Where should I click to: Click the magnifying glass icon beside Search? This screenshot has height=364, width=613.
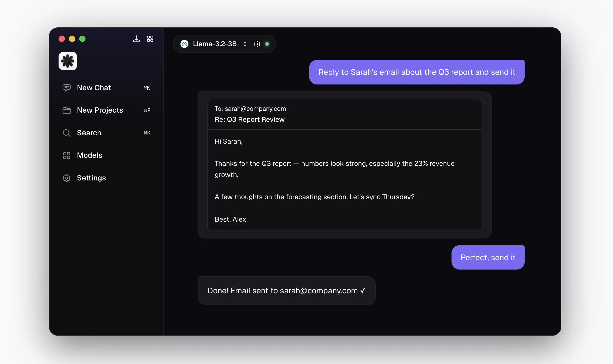coord(67,133)
